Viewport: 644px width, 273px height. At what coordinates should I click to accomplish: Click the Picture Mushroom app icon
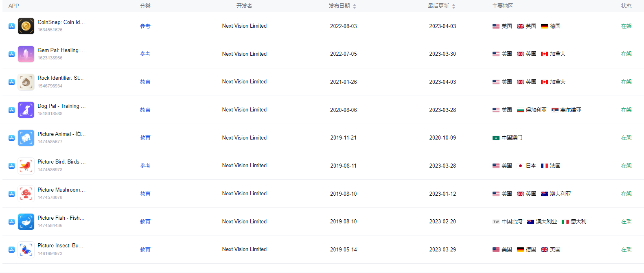coord(26,194)
